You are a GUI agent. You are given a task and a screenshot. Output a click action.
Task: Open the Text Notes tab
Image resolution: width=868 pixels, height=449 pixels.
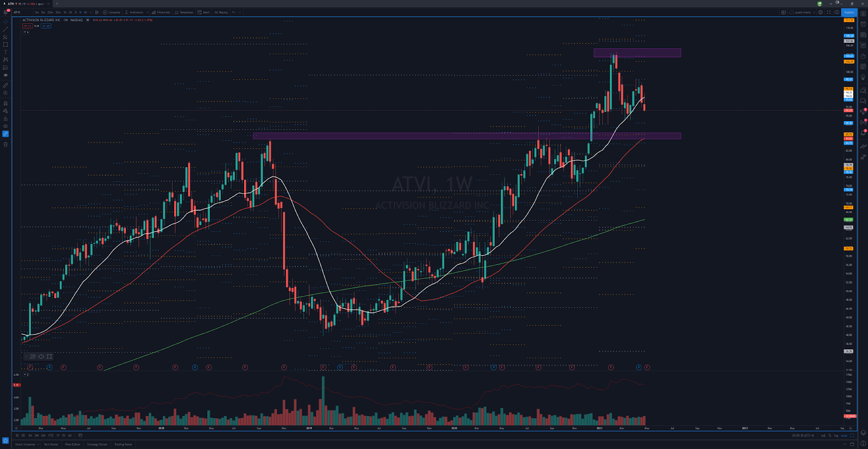pos(51,444)
